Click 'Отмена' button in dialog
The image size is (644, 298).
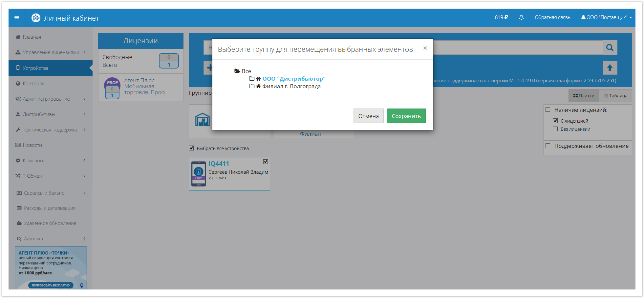click(368, 116)
